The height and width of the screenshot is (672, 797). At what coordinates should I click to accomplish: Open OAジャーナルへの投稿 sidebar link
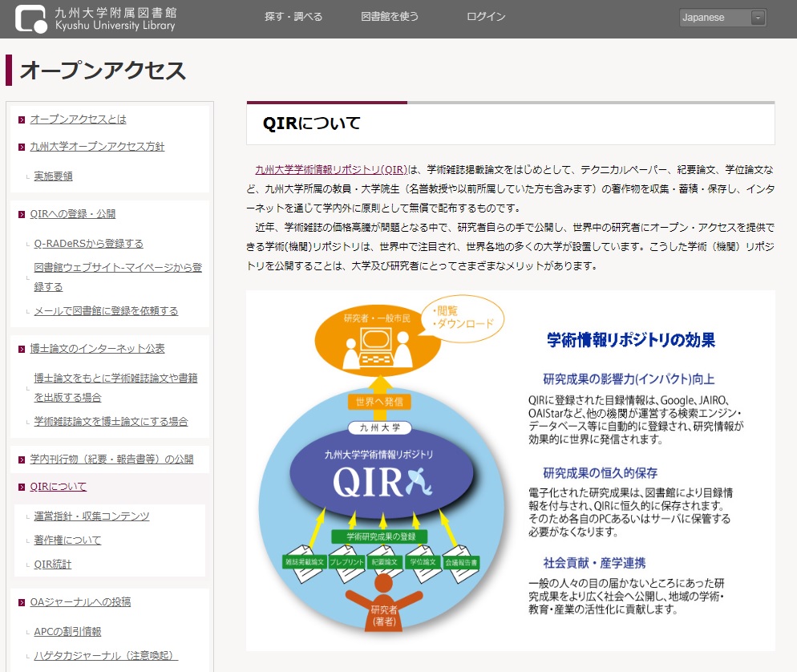click(80, 602)
